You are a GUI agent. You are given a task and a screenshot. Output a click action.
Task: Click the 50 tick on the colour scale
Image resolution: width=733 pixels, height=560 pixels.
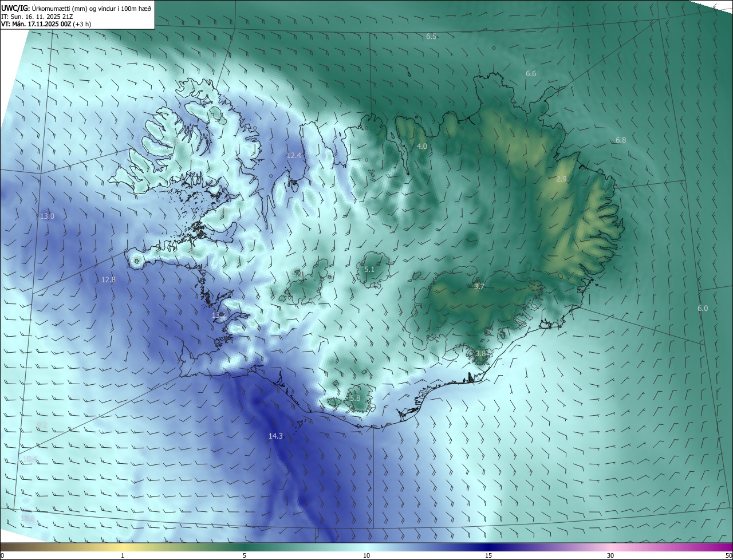coord(728,555)
